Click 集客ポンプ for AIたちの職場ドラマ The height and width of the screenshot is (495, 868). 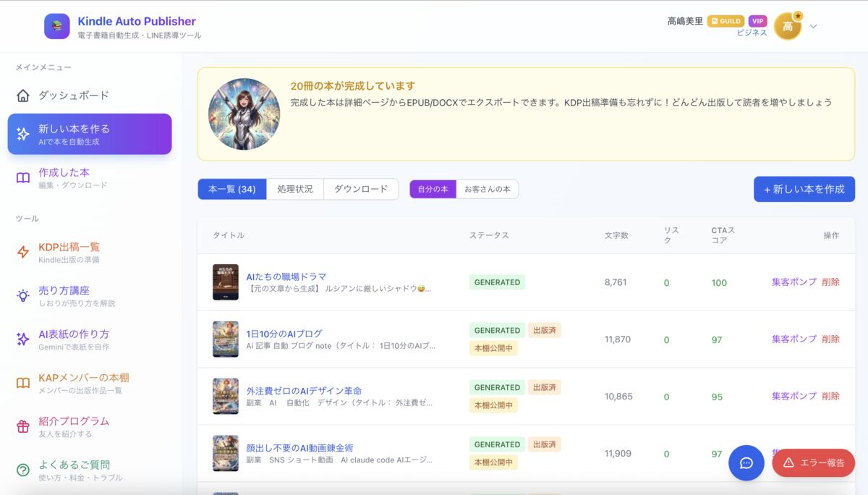click(x=794, y=282)
